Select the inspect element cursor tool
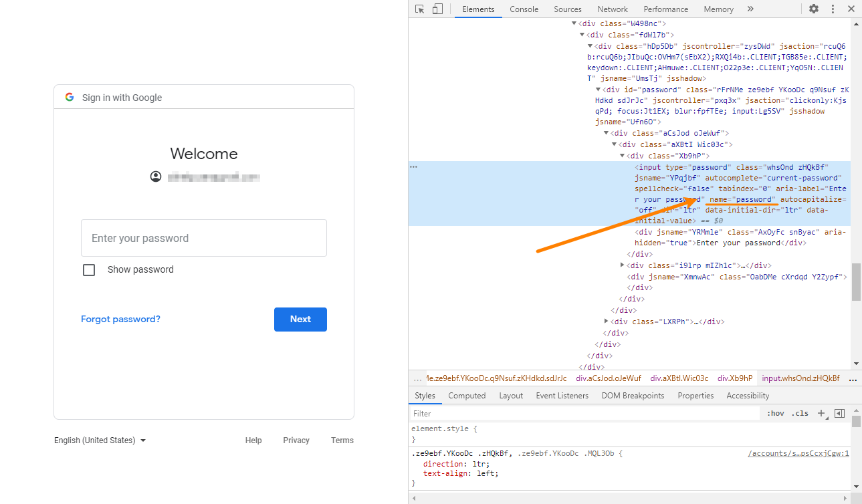Image resolution: width=862 pixels, height=504 pixels. (420, 9)
